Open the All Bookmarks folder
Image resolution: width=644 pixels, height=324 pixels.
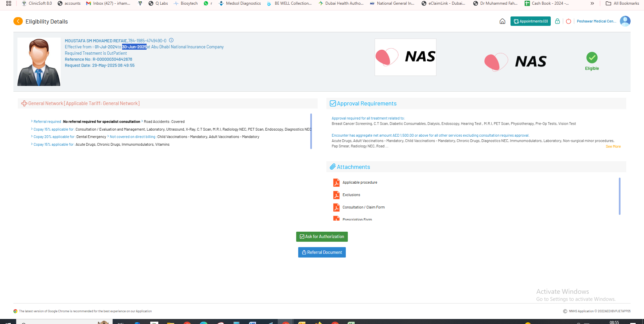point(623,3)
